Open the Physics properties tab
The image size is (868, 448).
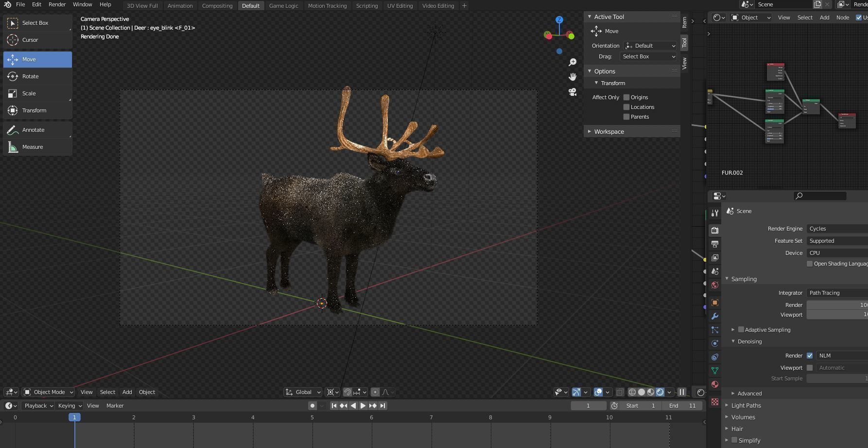point(715,343)
